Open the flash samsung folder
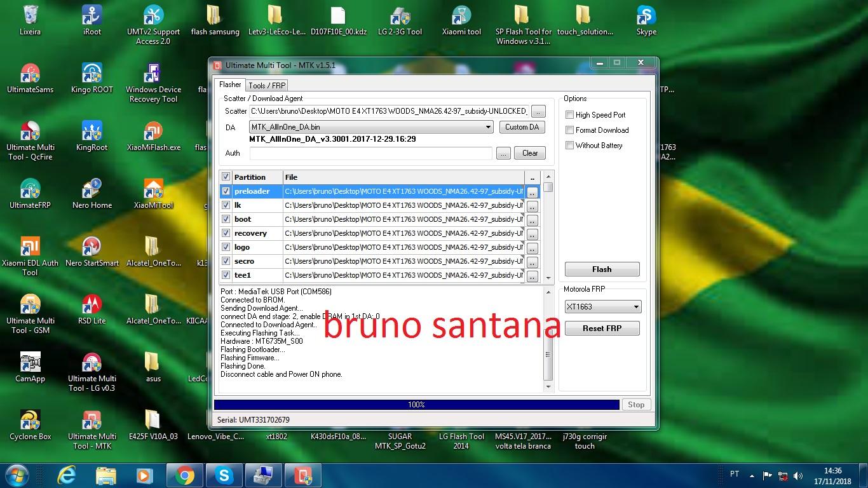Screen dimensions: 868x488 pos(215,20)
